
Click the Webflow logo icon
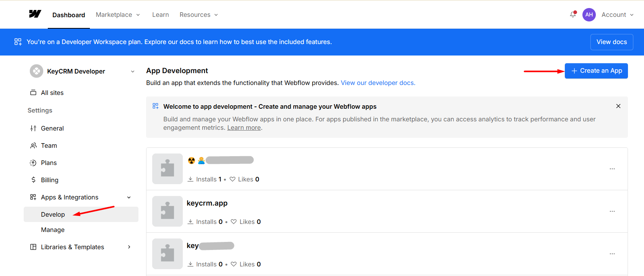35,14
